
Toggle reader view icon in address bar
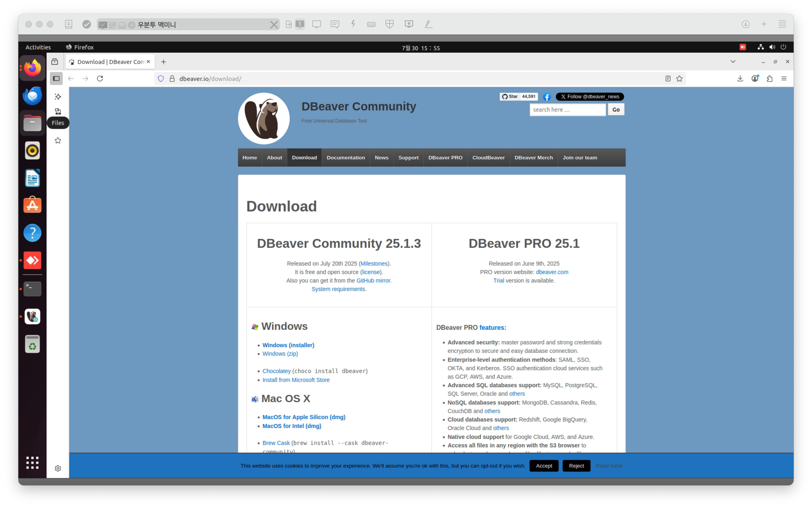tap(668, 79)
